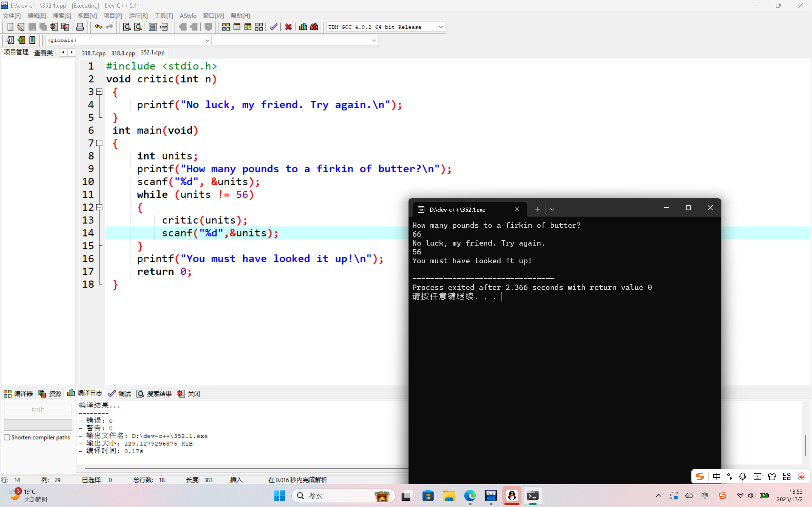Enable Shorten compiler paths checkbox
Image resolution: width=812 pixels, height=507 pixels.
7,437
